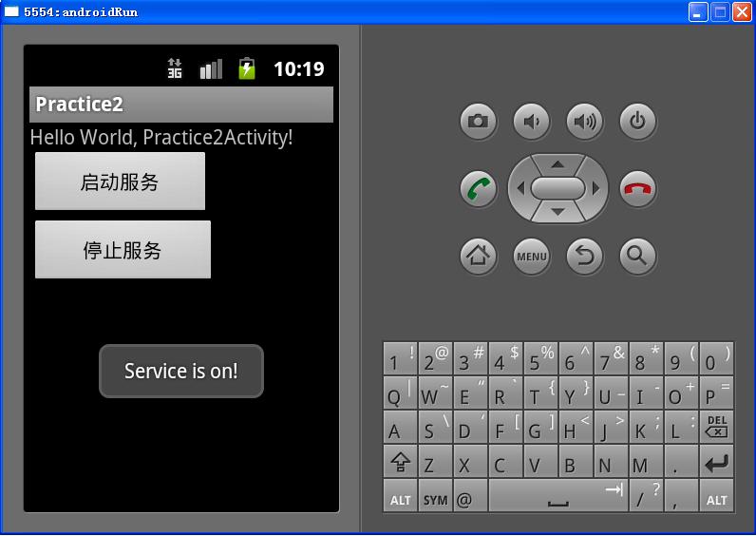Click the number 7 key
756x536 pixels.
611,358
